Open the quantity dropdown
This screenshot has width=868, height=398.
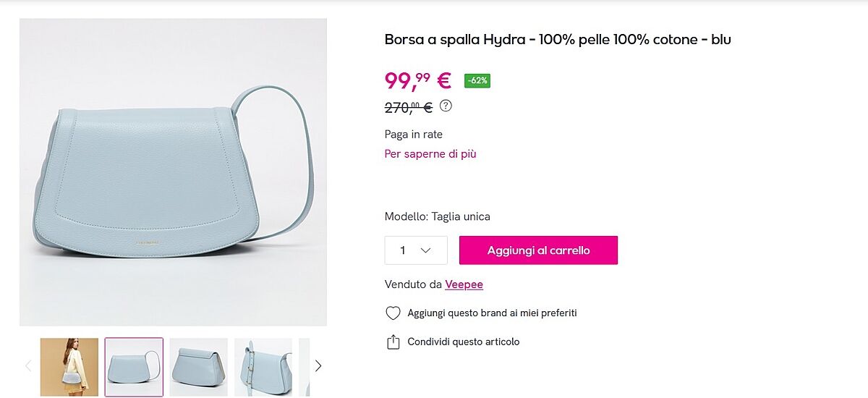pyautogui.click(x=416, y=250)
